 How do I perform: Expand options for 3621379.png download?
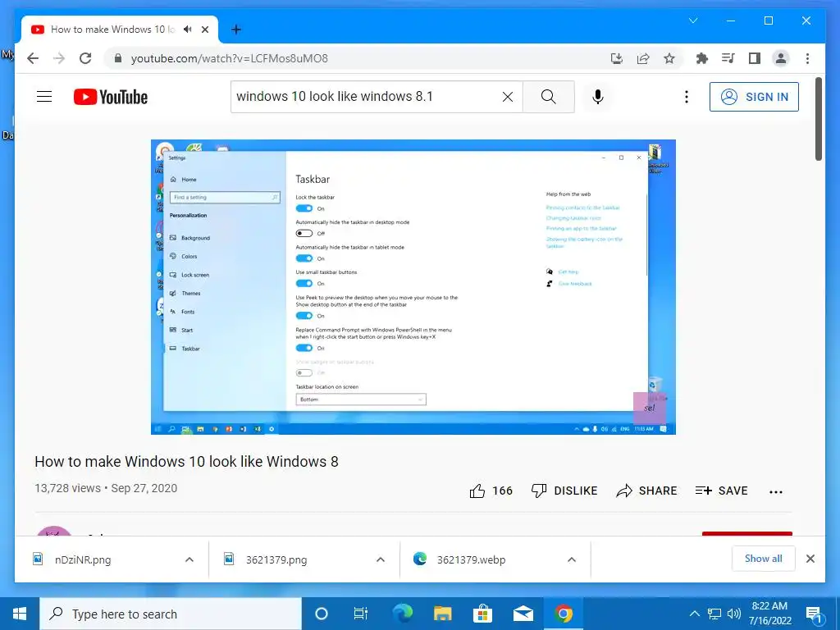click(x=381, y=559)
